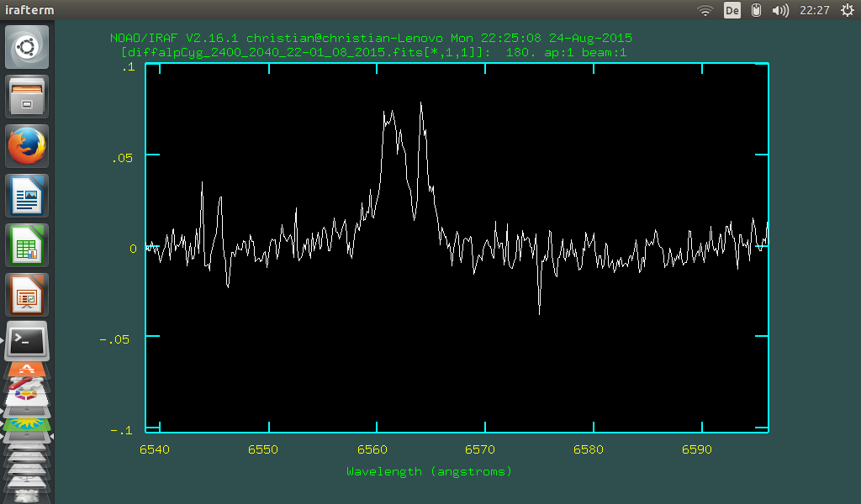Click the Wavelength (angstroms) axis label
Image resolution: width=861 pixels, height=504 pixels.
(429, 471)
